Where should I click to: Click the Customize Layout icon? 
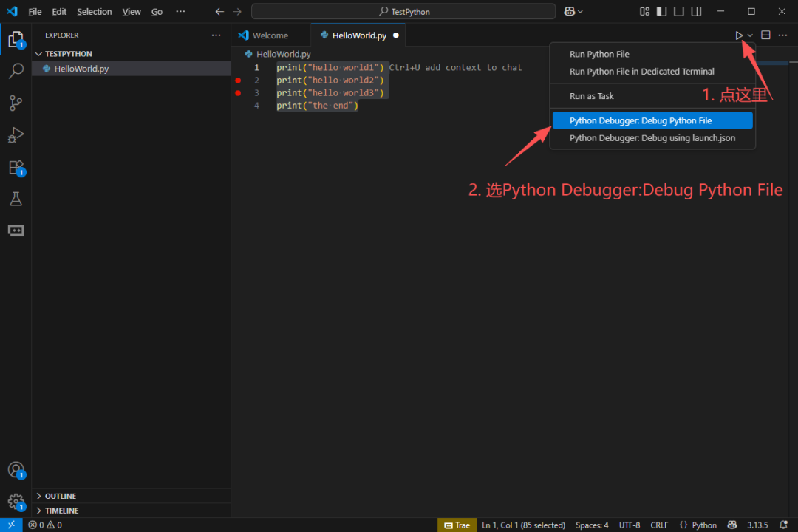click(644, 11)
